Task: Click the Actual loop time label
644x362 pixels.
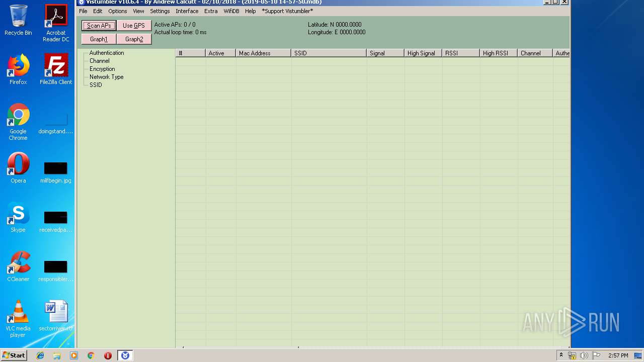Action: click(180, 32)
